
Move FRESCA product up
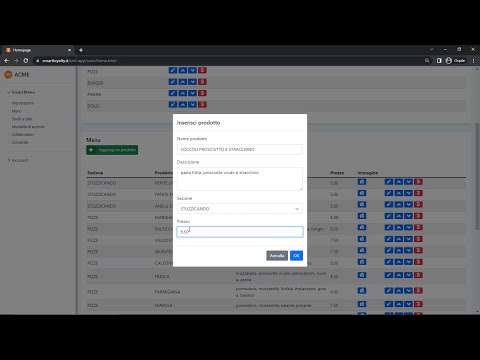(x=399, y=275)
